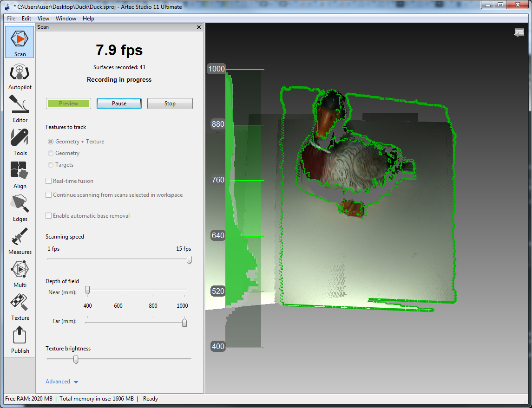Click the Ready status text
532x408 pixels.
pyautogui.click(x=151, y=399)
